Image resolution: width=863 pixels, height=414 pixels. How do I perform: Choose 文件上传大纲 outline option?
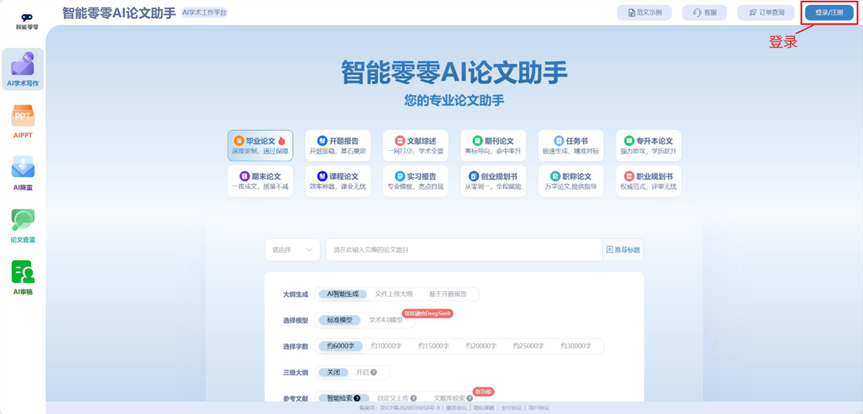click(x=394, y=294)
